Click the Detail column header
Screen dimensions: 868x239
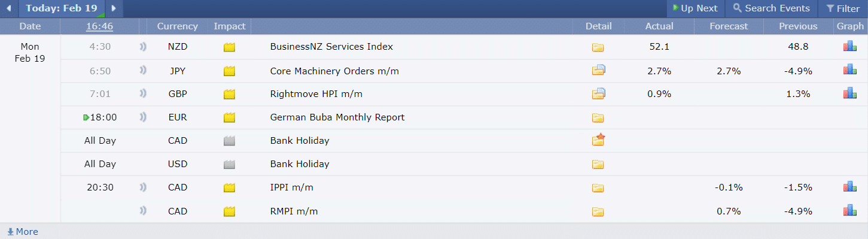pyautogui.click(x=598, y=26)
